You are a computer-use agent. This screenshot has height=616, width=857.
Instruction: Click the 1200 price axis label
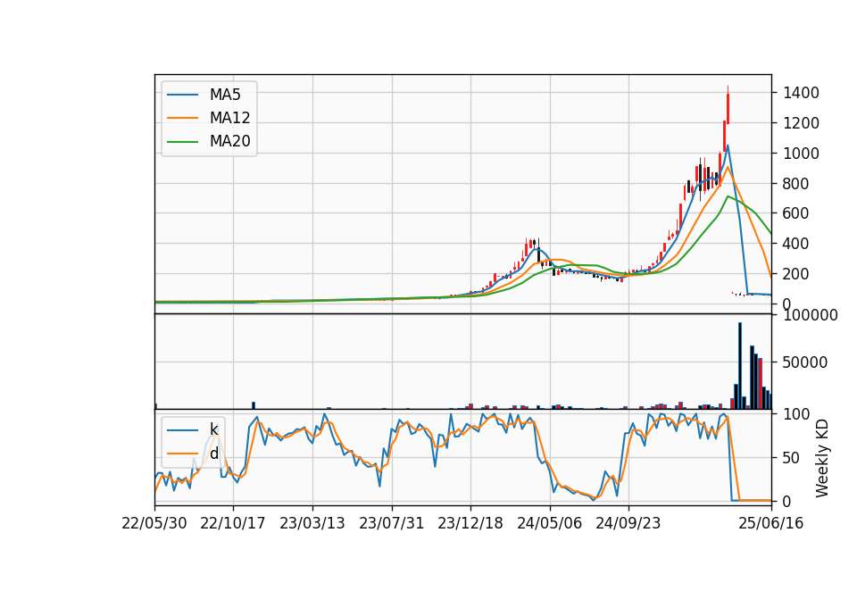point(801,123)
